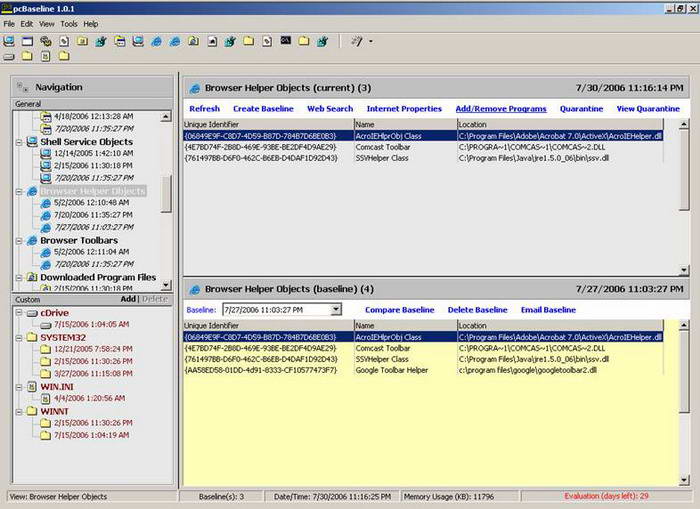
Task: Click the Downloaded Program Files folder icon in tree
Action: [32, 277]
